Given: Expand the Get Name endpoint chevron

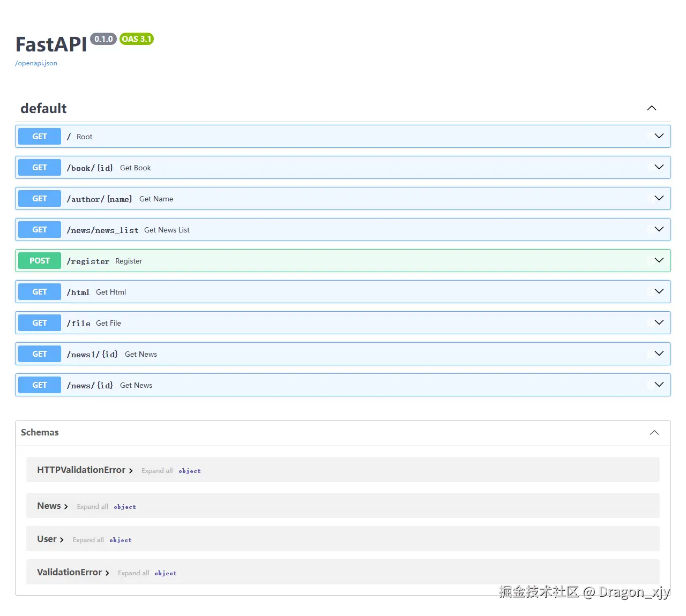Looking at the screenshot, I should click(x=659, y=198).
